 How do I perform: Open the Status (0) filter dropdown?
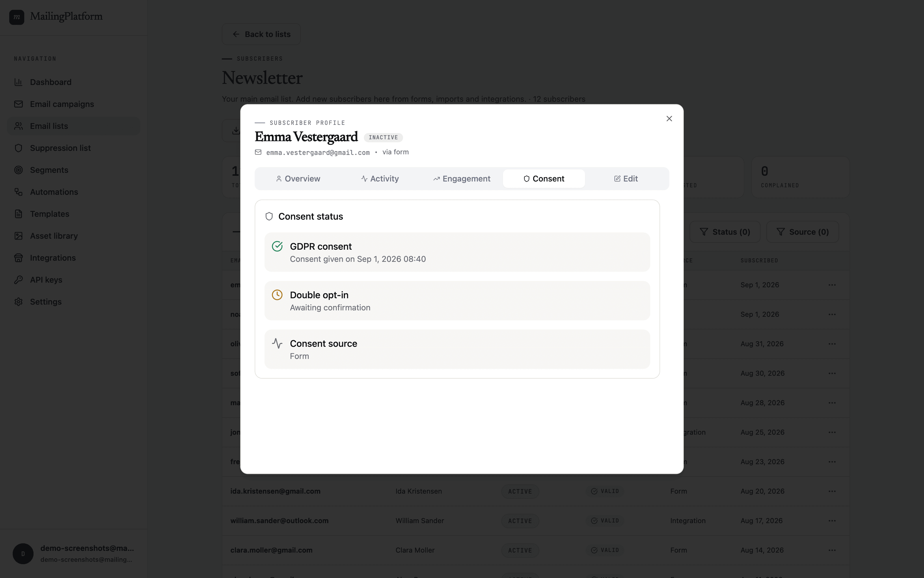tap(725, 232)
